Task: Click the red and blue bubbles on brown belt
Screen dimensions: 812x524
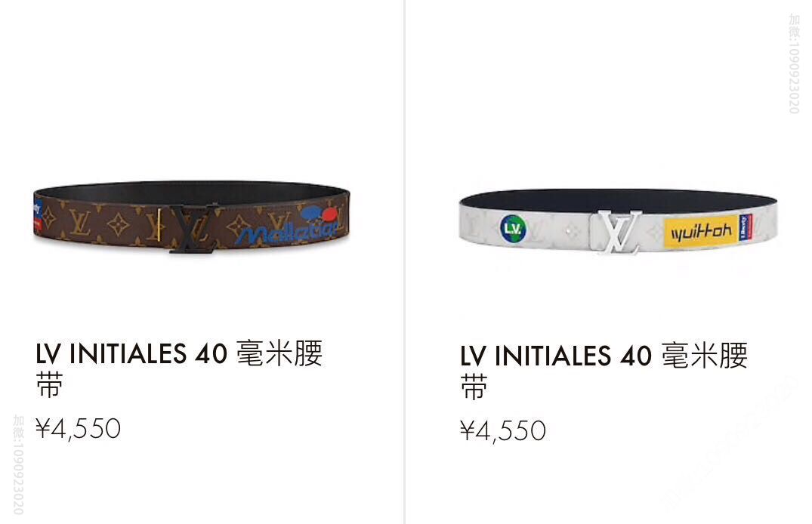Action: pos(319,213)
